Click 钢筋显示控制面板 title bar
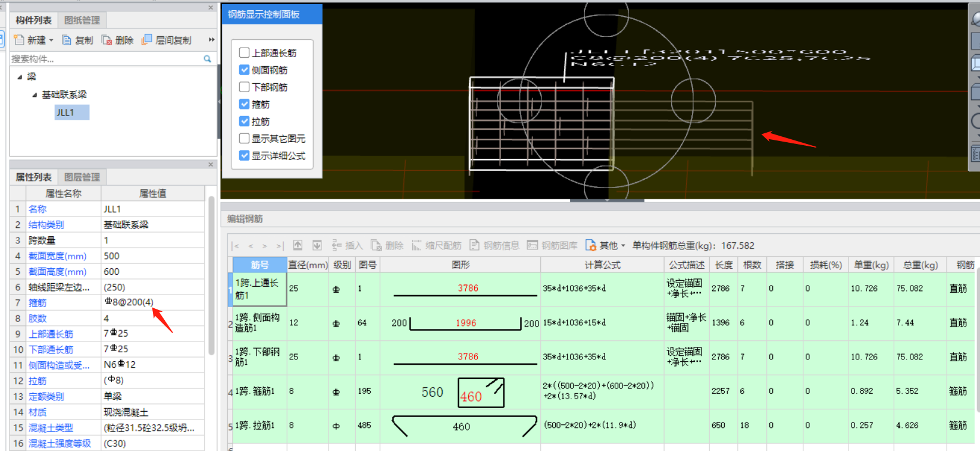 click(x=272, y=14)
